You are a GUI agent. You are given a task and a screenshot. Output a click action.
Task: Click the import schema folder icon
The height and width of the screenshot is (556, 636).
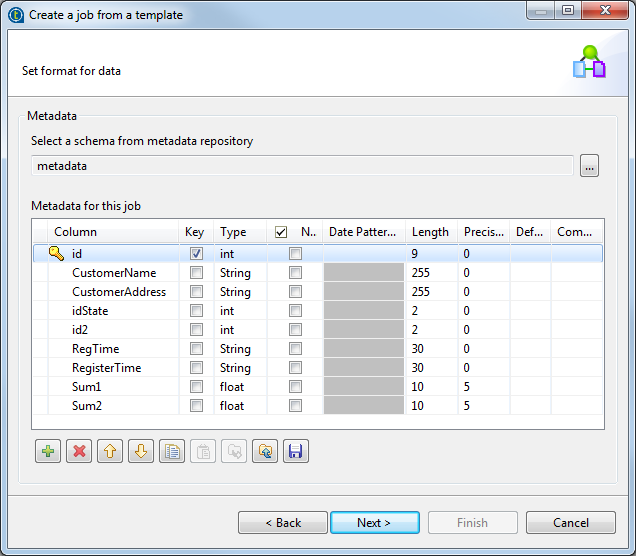coord(264,452)
